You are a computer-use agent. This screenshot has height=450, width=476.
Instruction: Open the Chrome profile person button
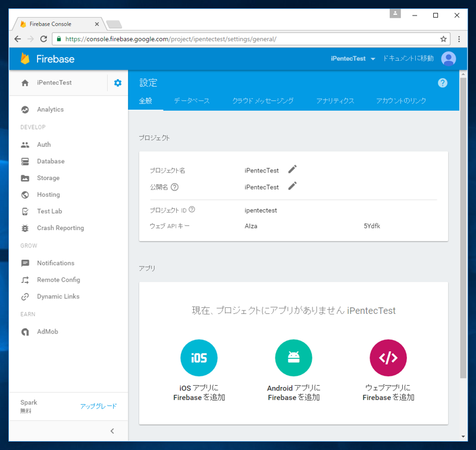[x=395, y=13]
